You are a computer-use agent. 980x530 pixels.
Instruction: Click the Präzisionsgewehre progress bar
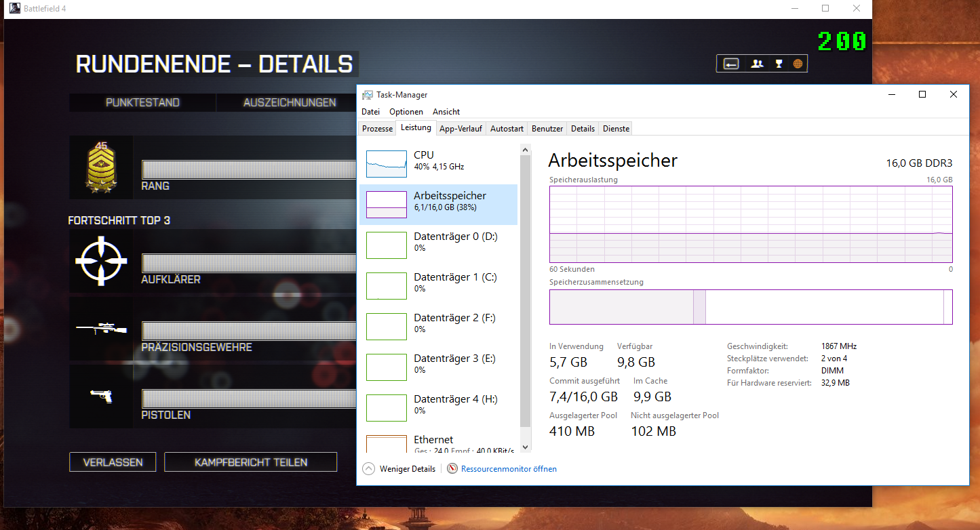click(249, 331)
